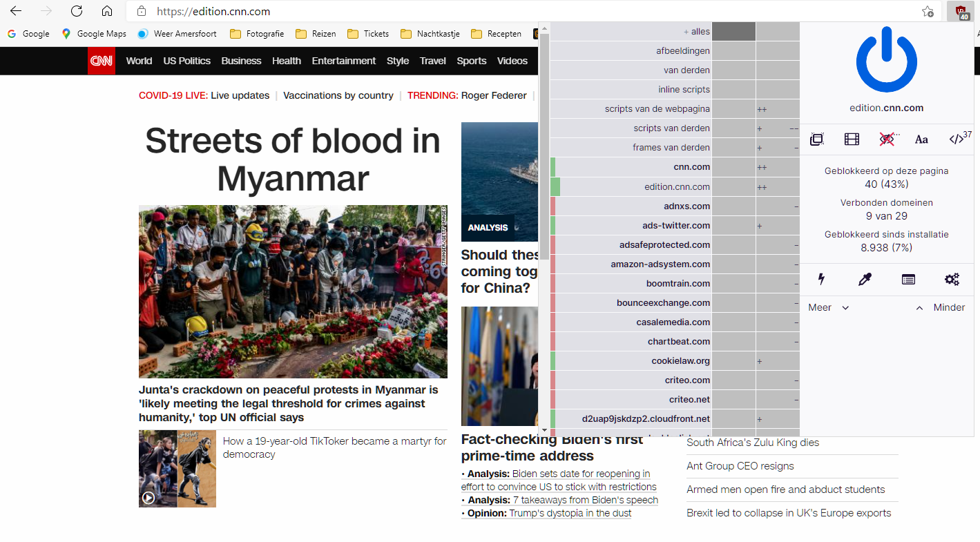This screenshot has width=980, height=542.
Task: Click the browser Home icon
Action: point(107,11)
